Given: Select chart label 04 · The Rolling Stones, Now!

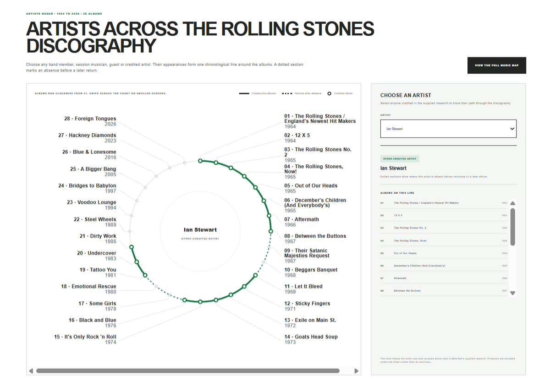Looking at the screenshot, I should (x=314, y=171).
